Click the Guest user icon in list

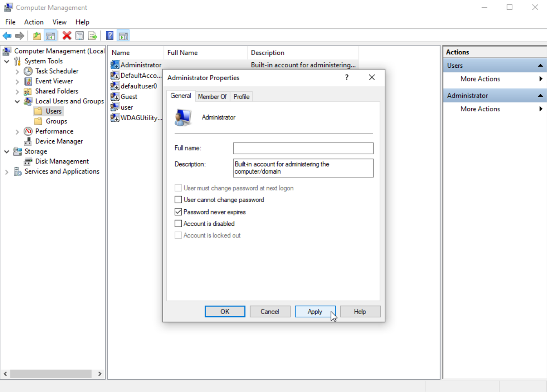pyautogui.click(x=115, y=97)
